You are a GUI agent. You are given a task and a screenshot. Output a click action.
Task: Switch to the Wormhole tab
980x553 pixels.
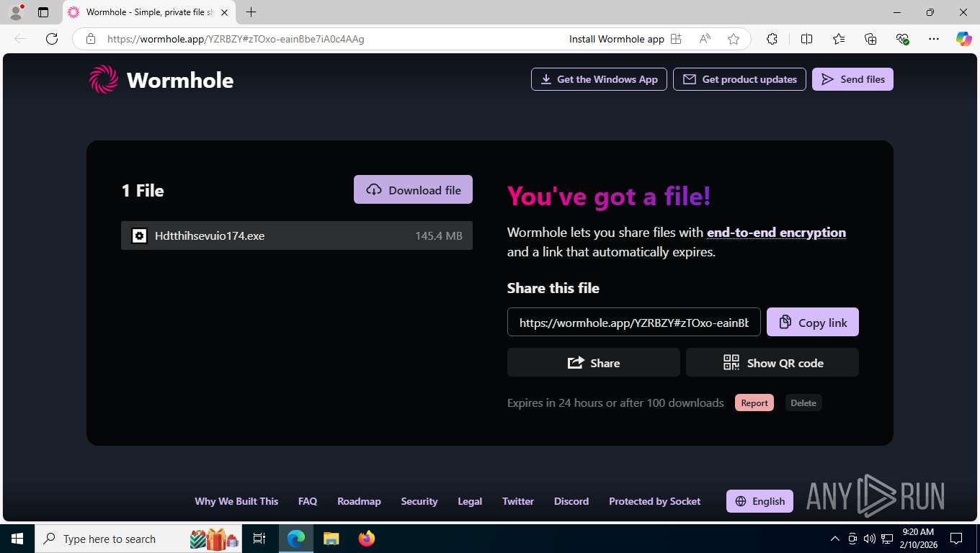pyautogui.click(x=148, y=12)
